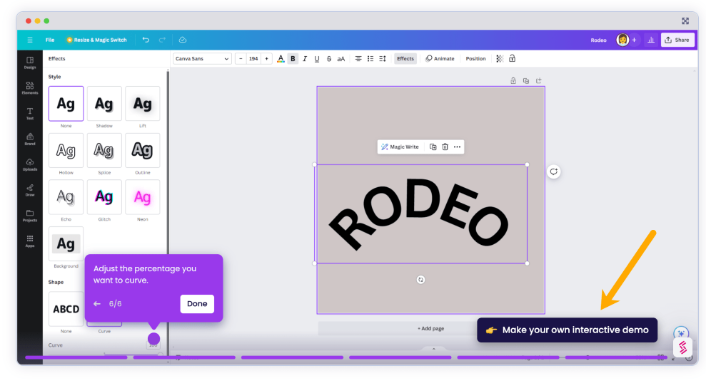706x381 pixels.
Task: Delete the selected text via trash icon
Action: pos(445,147)
